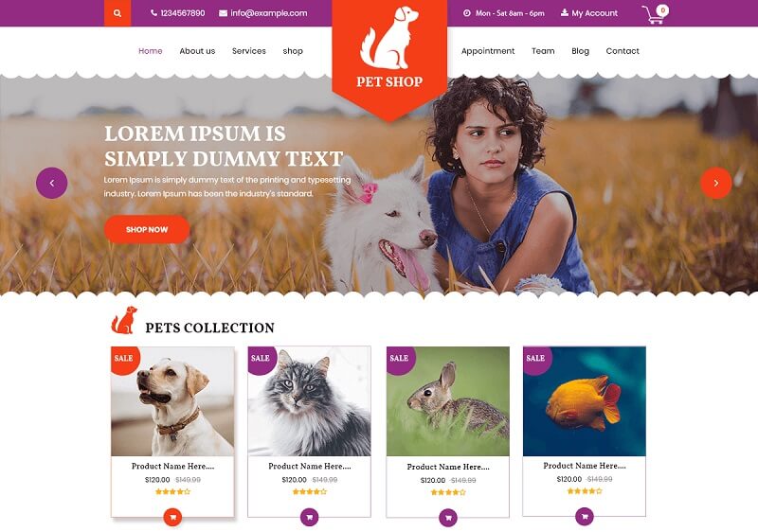The image size is (758, 532).
Task: Add the fish product to cart
Action: coord(585,517)
